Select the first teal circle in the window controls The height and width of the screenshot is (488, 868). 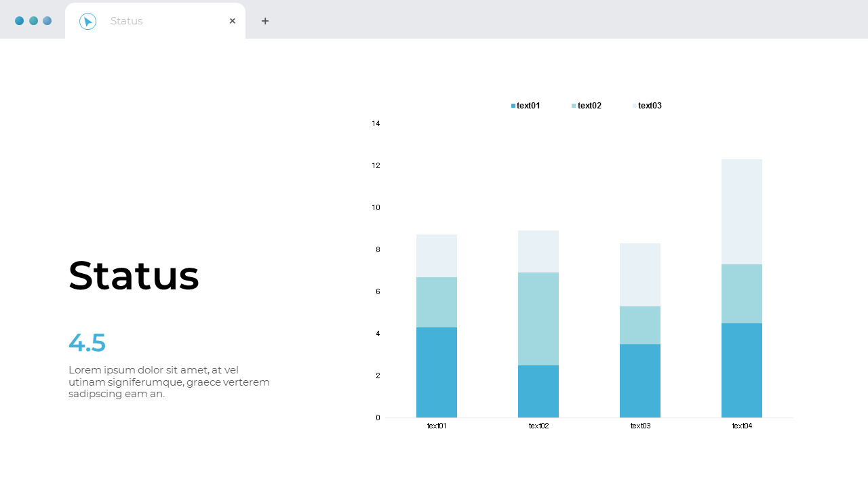pos(20,21)
